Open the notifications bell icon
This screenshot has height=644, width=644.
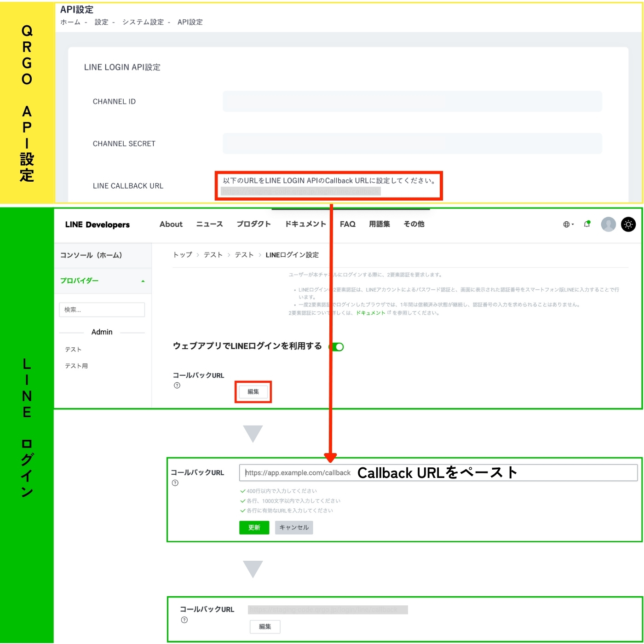click(x=587, y=224)
